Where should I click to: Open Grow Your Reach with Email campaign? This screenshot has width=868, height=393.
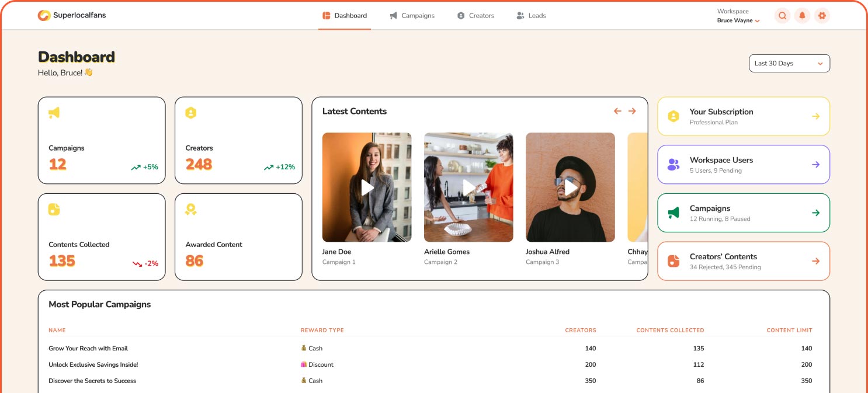point(88,349)
